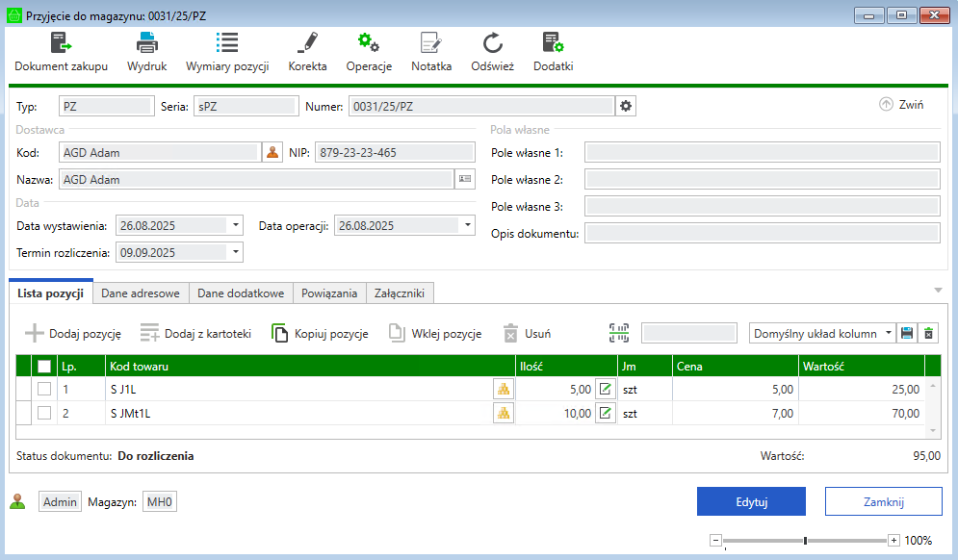This screenshot has width=958, height=560.
Task: Open Wymiary pozycji list icon
Action: (x=227, y=43)
